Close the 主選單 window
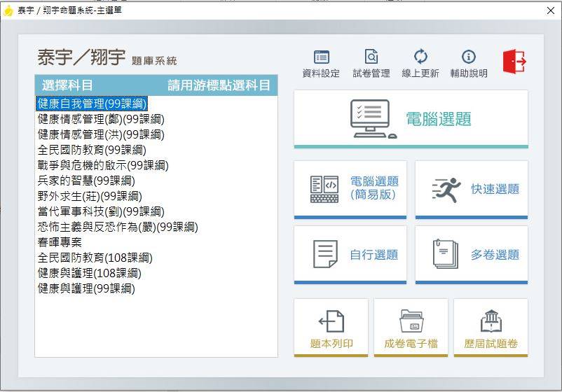The height and width of the screenshot is (392, 562). click(x=551, y=10)
